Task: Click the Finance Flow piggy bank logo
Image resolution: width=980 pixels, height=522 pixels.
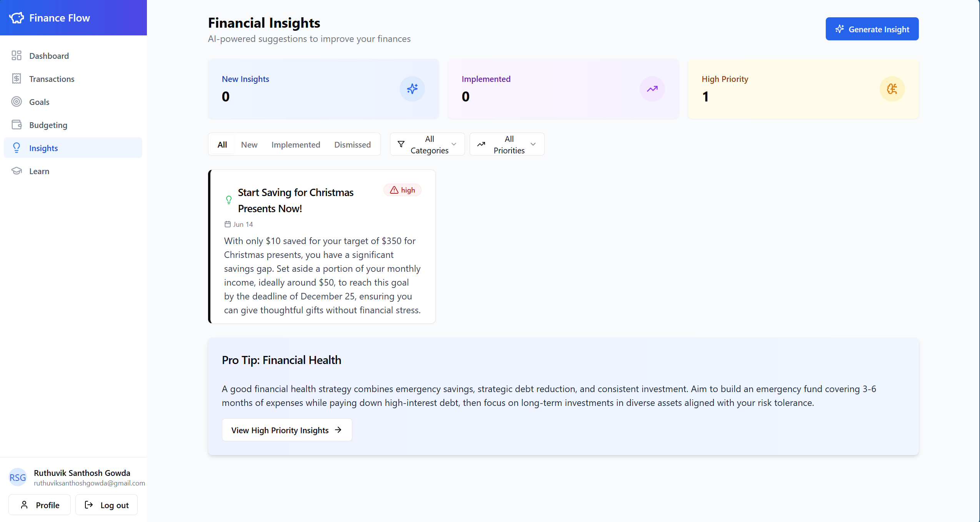Action: [17, 18]
